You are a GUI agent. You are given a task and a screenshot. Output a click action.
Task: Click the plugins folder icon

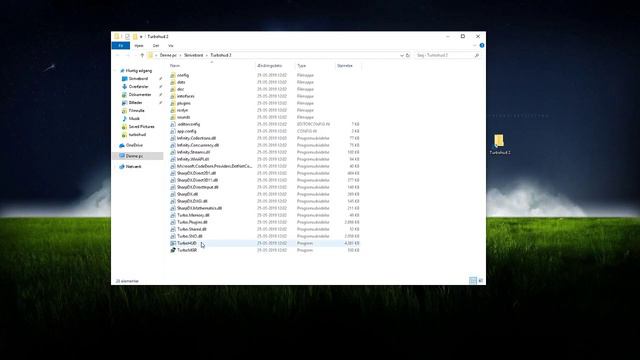click(x=173, y=103)
